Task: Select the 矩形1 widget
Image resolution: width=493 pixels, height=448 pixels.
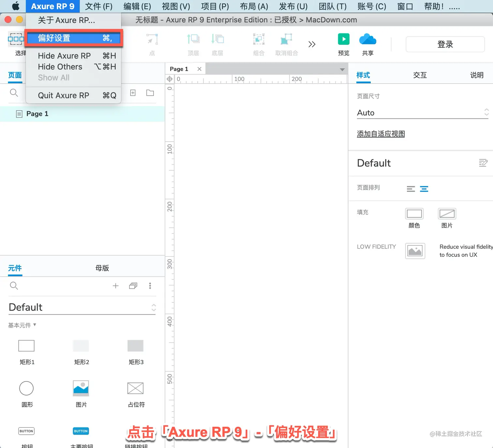Action: (x=27, y=352)
